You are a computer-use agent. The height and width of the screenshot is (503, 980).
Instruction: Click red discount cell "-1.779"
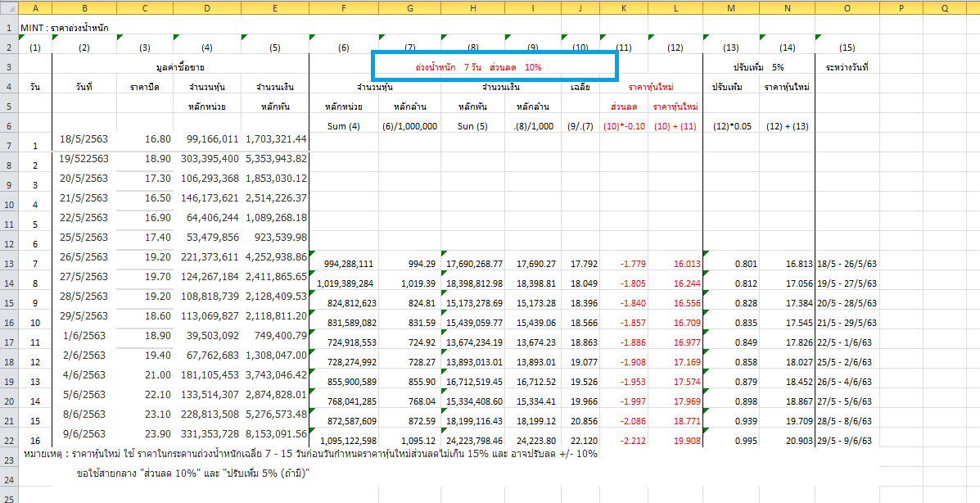coord(633,264)
